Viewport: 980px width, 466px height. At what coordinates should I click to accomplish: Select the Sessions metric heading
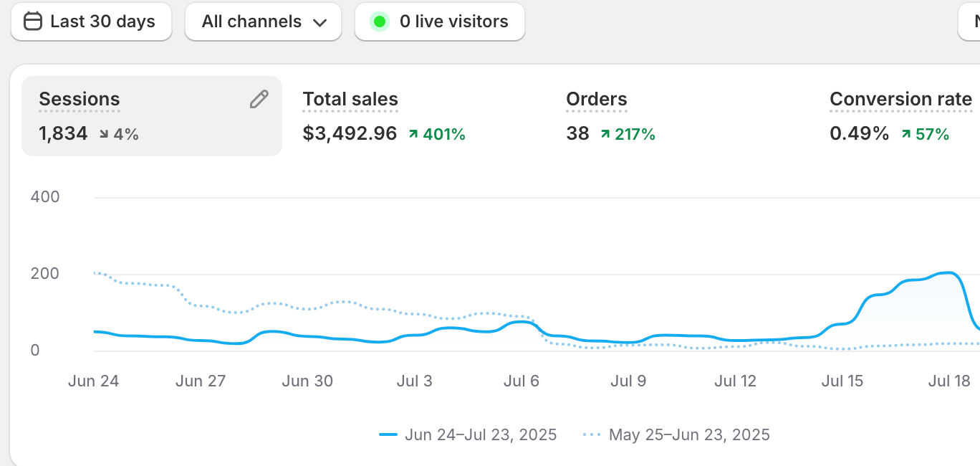(x=80, y=100)
